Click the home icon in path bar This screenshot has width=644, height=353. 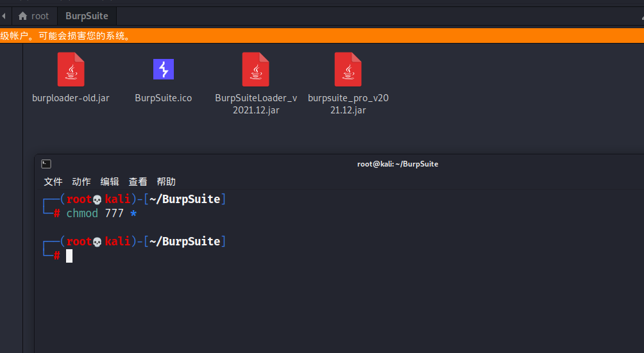point(23,16)
